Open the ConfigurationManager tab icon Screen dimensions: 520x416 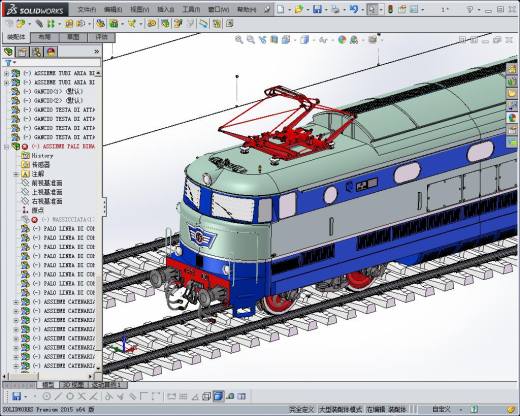37,52
